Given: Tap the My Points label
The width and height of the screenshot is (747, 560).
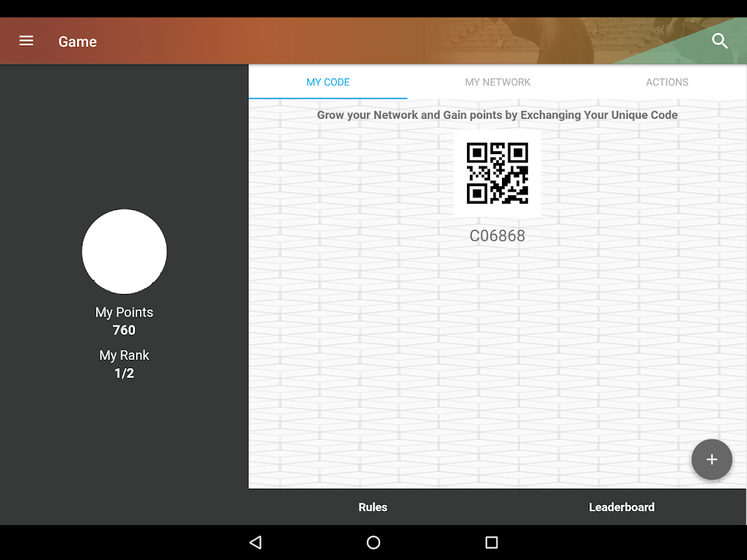Looking at the screenshot, I should pos(124,312).
